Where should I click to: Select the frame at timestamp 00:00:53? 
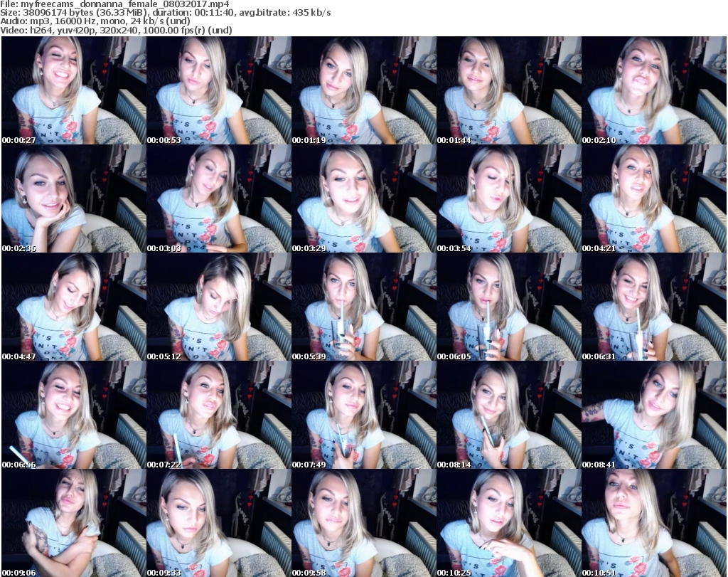pyautogui.click(x=219, y=90)
